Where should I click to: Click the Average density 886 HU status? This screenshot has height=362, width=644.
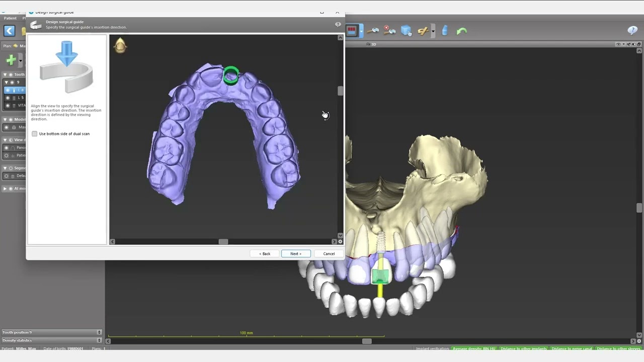tap(474, 348)
